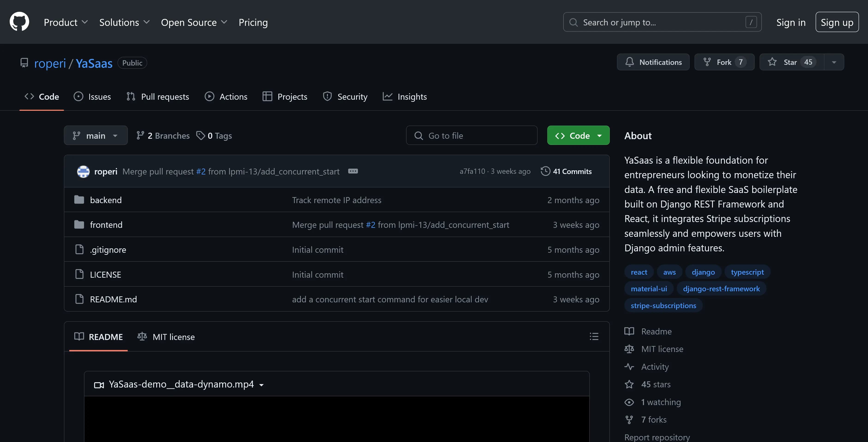Image resolution: width=868 pixels, height=442 pixels.
Task: Click the typescript topic tag
Action: coord(747,272)
